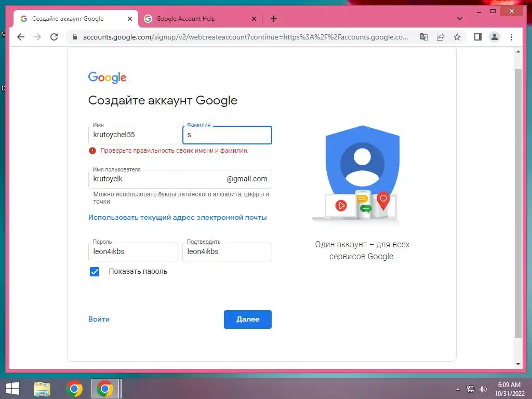Click the address bar URL
The image size is (532, 399).
pyautogui.click(x=245, y=37)
